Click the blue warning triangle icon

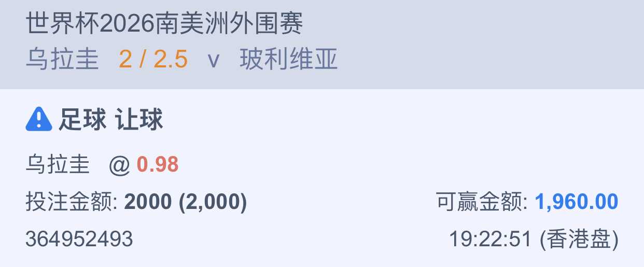click(39, 120)
